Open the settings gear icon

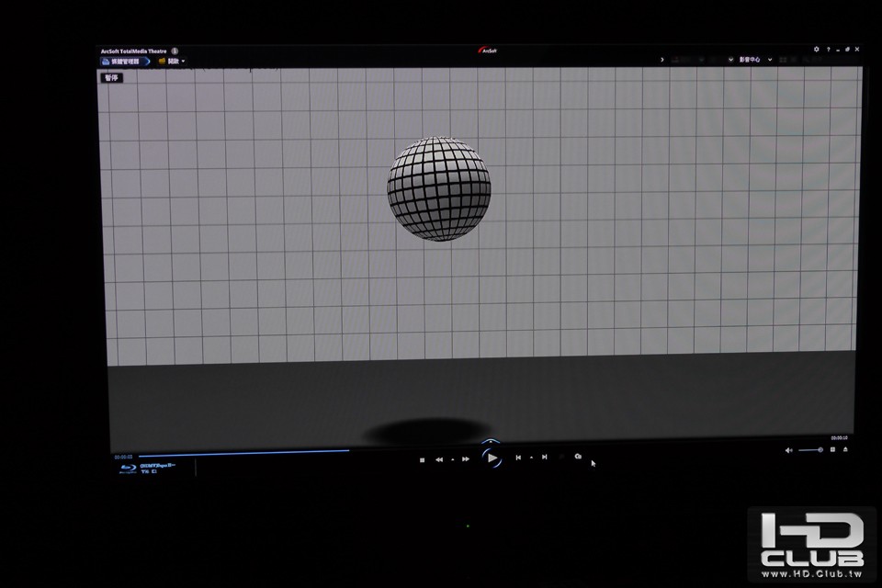pyautogui.click(x=816, y=50)
